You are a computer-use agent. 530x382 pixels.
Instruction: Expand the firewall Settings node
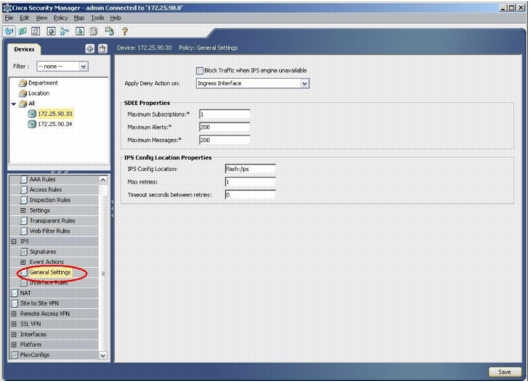pos(23,211)
